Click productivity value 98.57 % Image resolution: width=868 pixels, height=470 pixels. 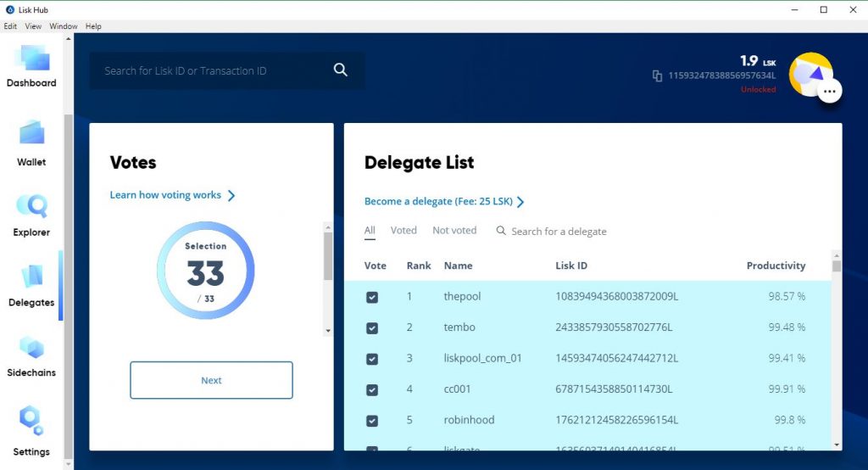(x=787, y=296)
